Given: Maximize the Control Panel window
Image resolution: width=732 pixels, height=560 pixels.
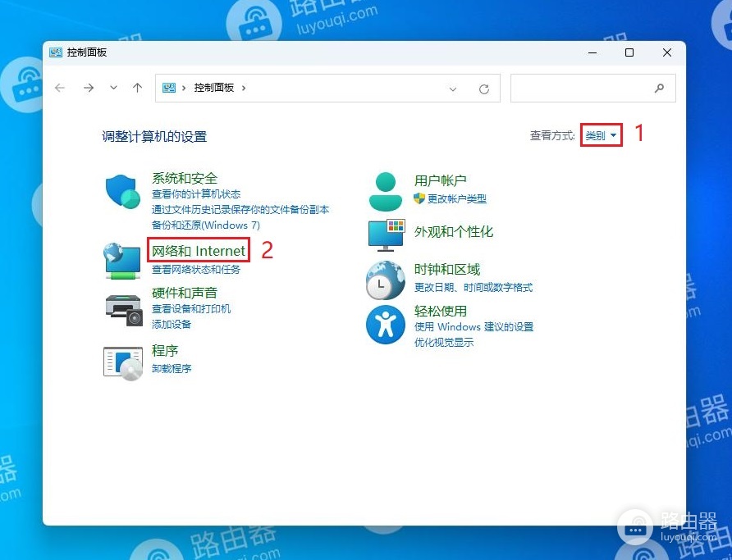Looking at the screenshot, I should (x=629, y=52).
